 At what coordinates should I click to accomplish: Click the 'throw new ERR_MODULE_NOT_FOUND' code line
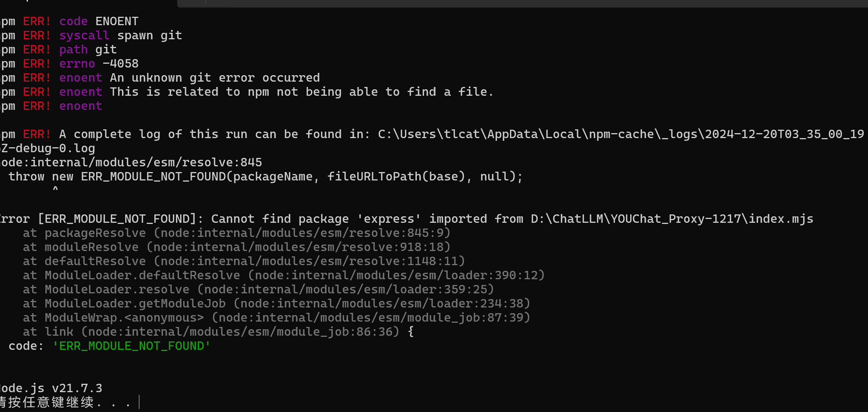pos(265,177)
